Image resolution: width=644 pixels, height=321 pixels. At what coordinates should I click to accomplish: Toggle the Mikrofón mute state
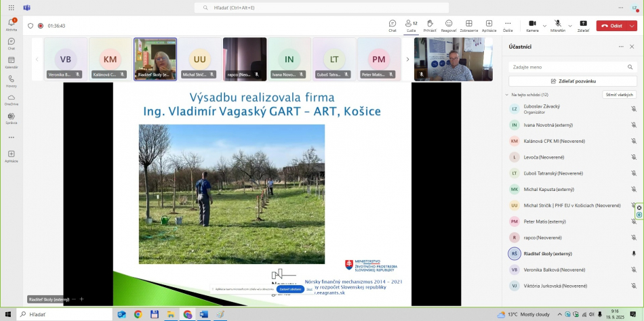tap(558, 25)
